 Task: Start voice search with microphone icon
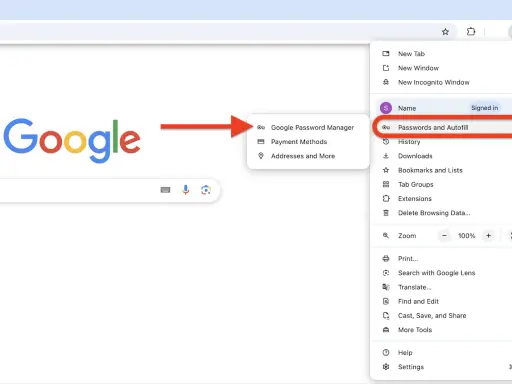pos(186,190)
